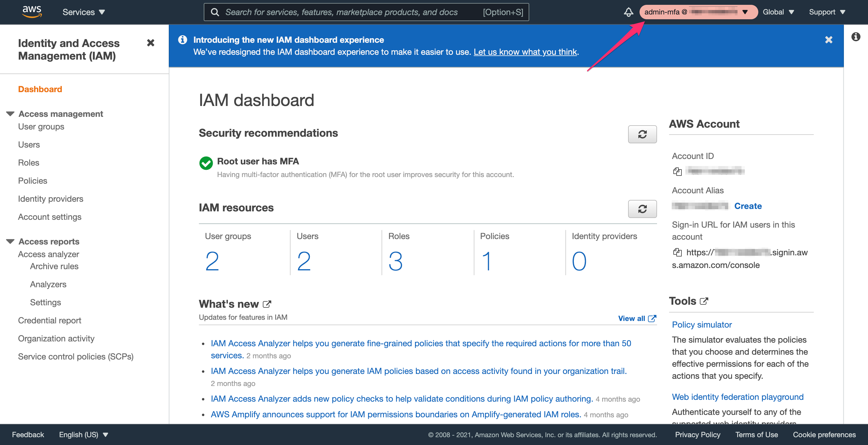Open news about fine-grained policies for 50 services
This screenshot has width=868, height=445.
click(421, 349)
